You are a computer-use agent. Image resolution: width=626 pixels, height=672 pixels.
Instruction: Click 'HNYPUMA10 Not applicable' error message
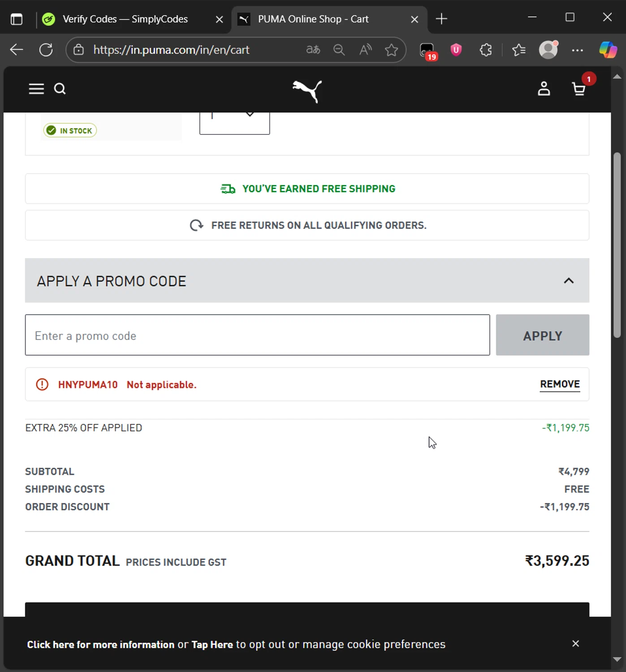(127, 385)
